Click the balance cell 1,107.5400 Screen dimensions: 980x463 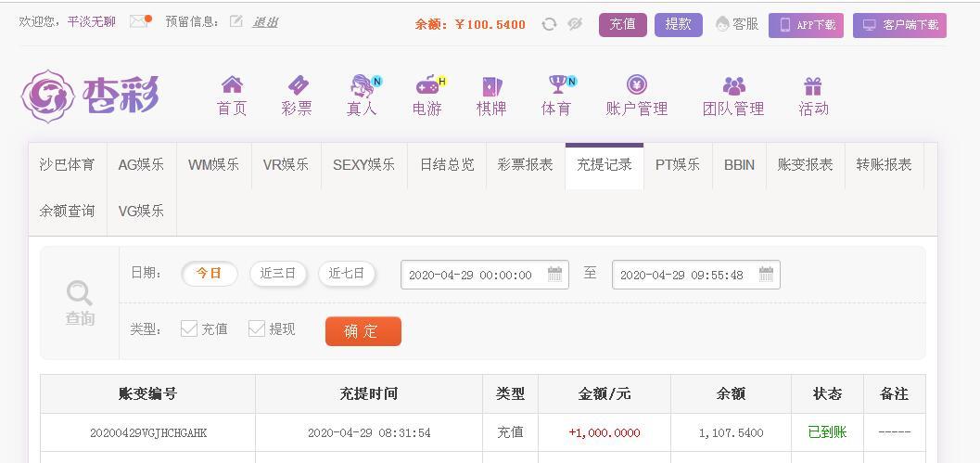pyautogui.click(x=732, y=433)
